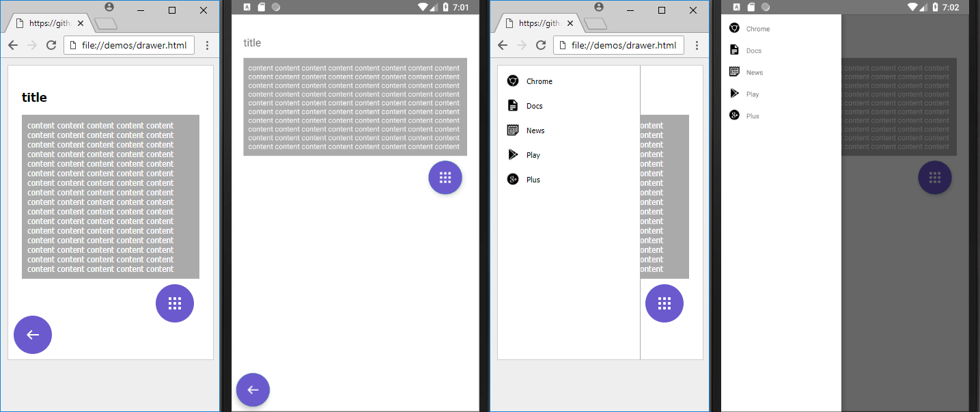This screenshot has height=412, width=980.
Task: Tap the "Docs" label in the 7:02 Android drawer
Action: pyautogui.click(x=754, y=51)
